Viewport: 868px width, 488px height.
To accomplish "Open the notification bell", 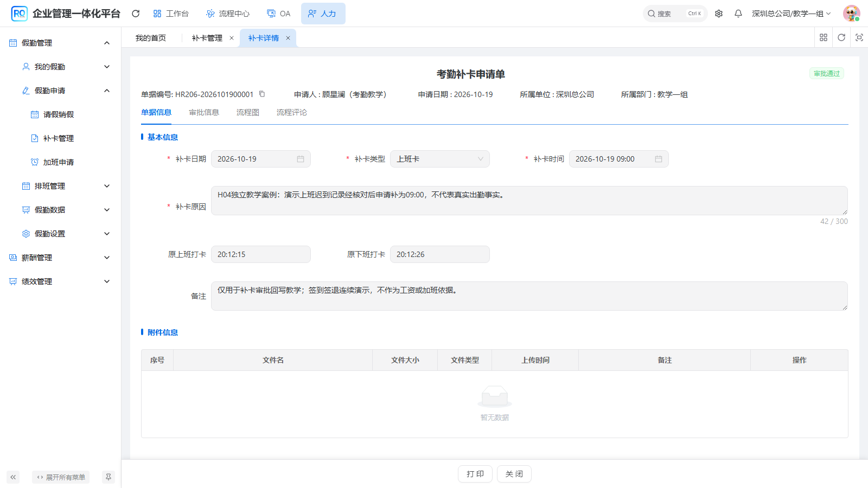I will point(738,14).
